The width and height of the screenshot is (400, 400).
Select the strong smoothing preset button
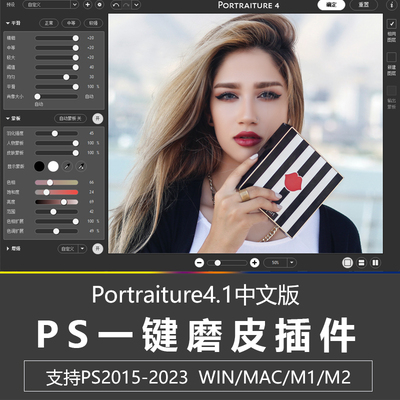pyautogui.click(x=93, y=23)
